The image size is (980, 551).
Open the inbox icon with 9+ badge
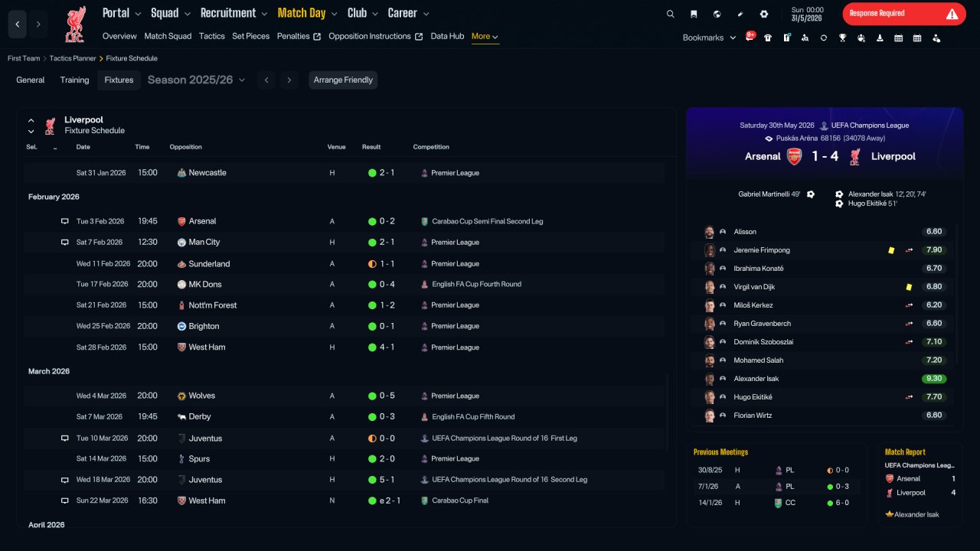click(750, 37)
